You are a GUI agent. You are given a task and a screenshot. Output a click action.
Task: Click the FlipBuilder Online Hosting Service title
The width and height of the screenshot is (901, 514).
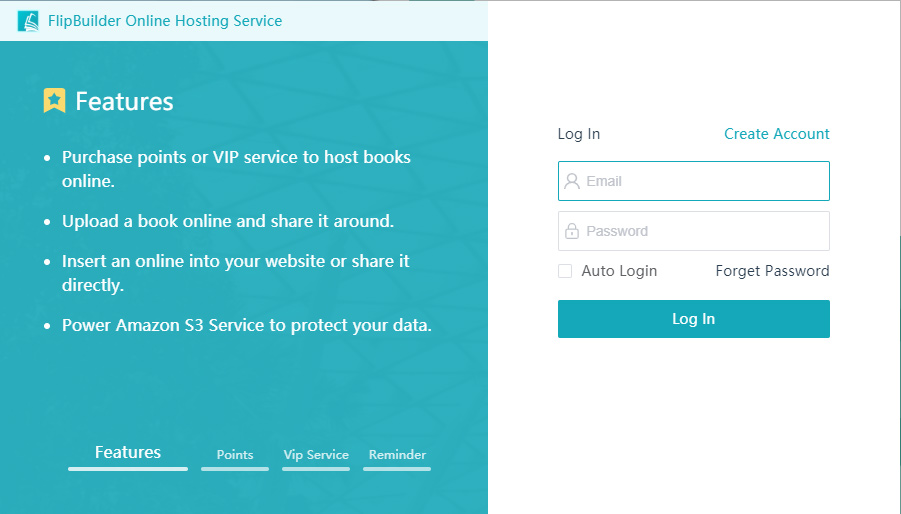pos(165,21)
